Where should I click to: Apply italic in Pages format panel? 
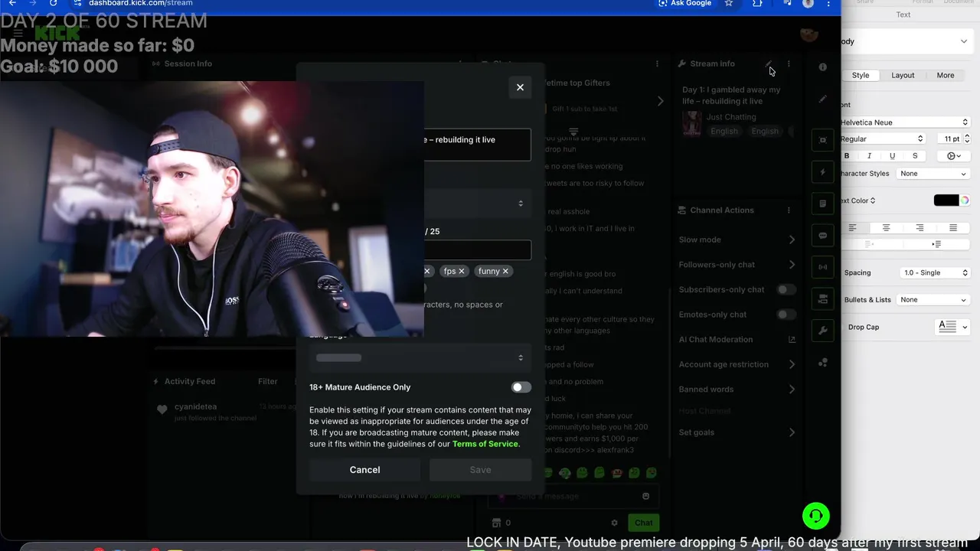tap(869, 156)
